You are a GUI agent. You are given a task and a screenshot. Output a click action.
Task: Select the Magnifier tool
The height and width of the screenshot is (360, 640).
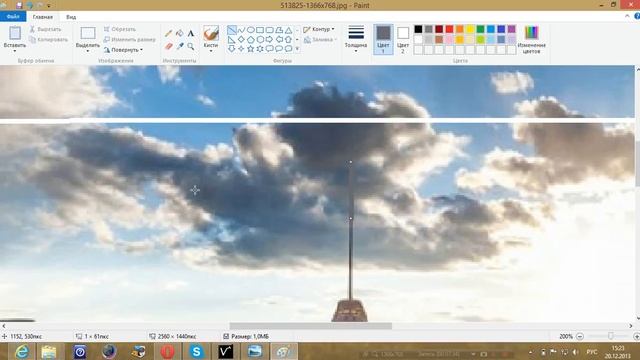[191, 47]
